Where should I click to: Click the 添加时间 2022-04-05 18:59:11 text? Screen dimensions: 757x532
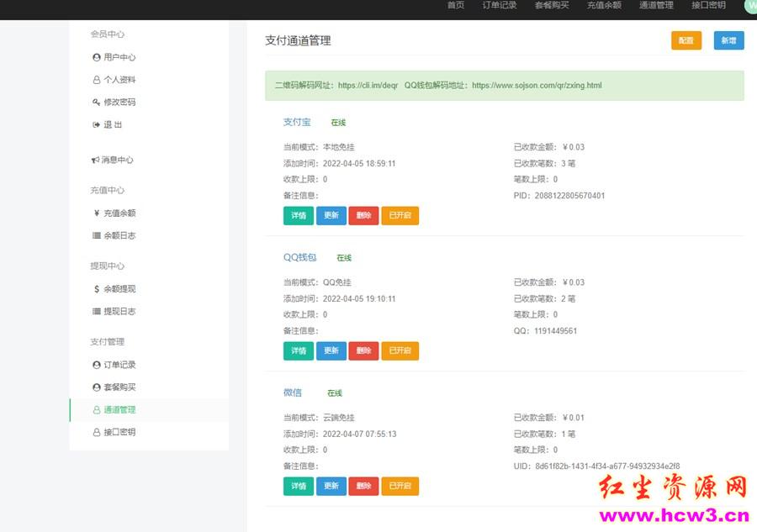[x=340, y=164]
